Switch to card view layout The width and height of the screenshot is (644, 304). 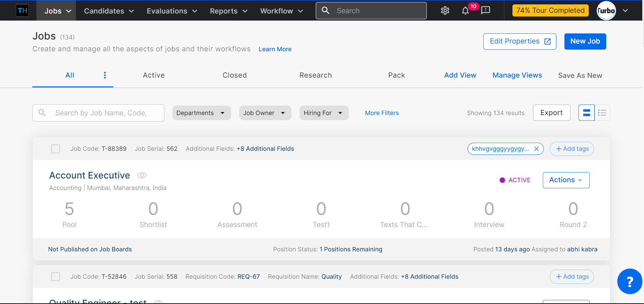click(586, 113)
